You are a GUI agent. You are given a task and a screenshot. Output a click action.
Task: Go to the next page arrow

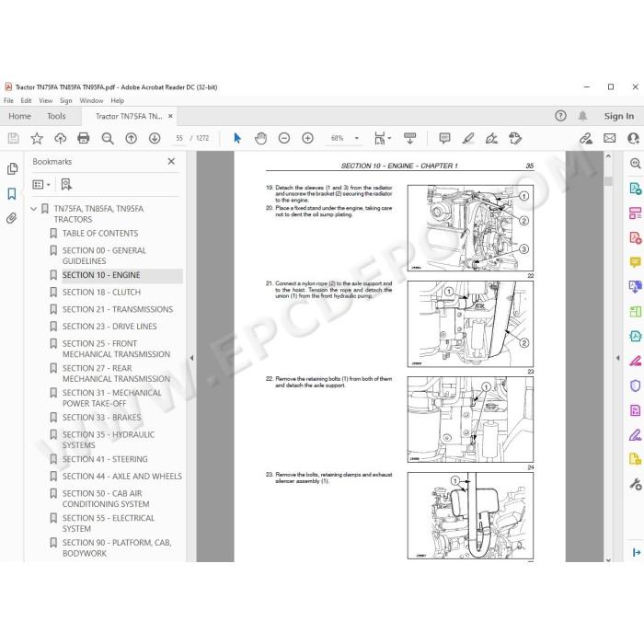tap(155, 138)
